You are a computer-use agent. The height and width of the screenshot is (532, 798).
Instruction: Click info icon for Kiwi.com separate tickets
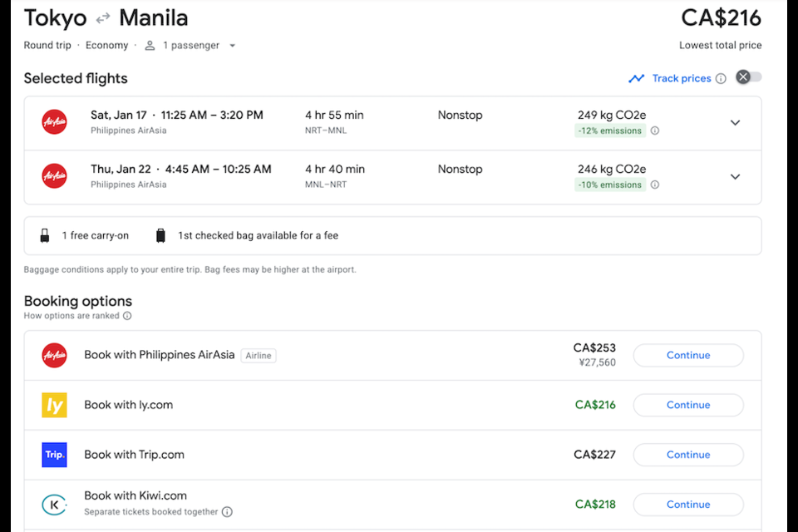[x=227, y=512]
